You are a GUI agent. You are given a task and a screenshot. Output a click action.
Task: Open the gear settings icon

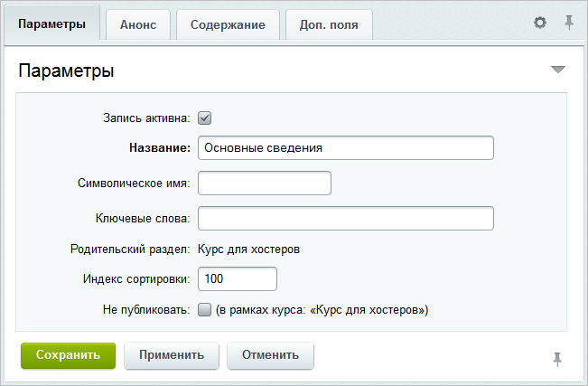[x=540, y=23]
